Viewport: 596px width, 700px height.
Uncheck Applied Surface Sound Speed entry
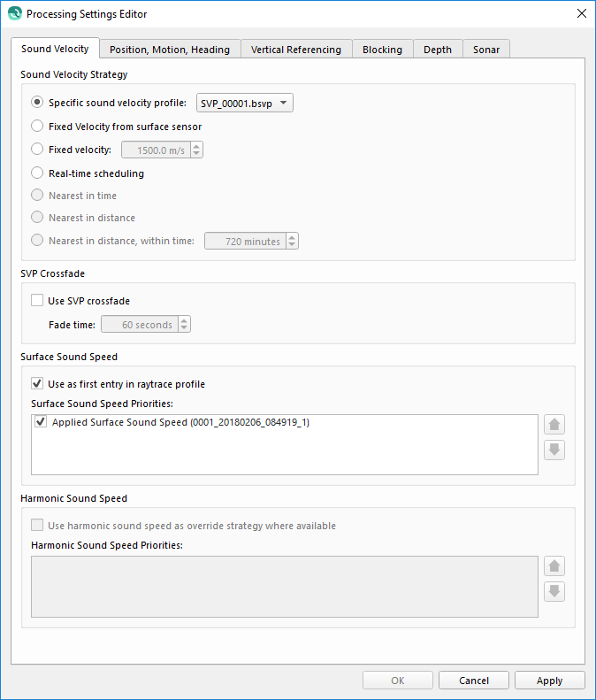(41, 421)
